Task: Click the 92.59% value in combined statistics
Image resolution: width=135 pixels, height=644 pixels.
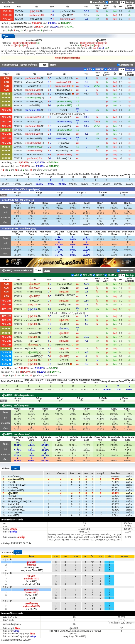Action: (x=121, y=617)
